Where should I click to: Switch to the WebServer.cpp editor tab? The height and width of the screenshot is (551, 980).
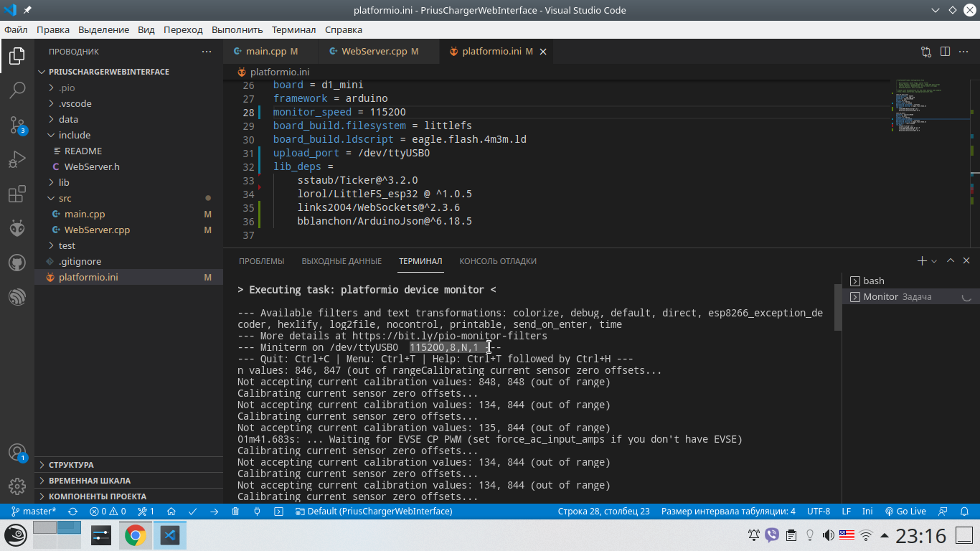[x=374, y=52]
